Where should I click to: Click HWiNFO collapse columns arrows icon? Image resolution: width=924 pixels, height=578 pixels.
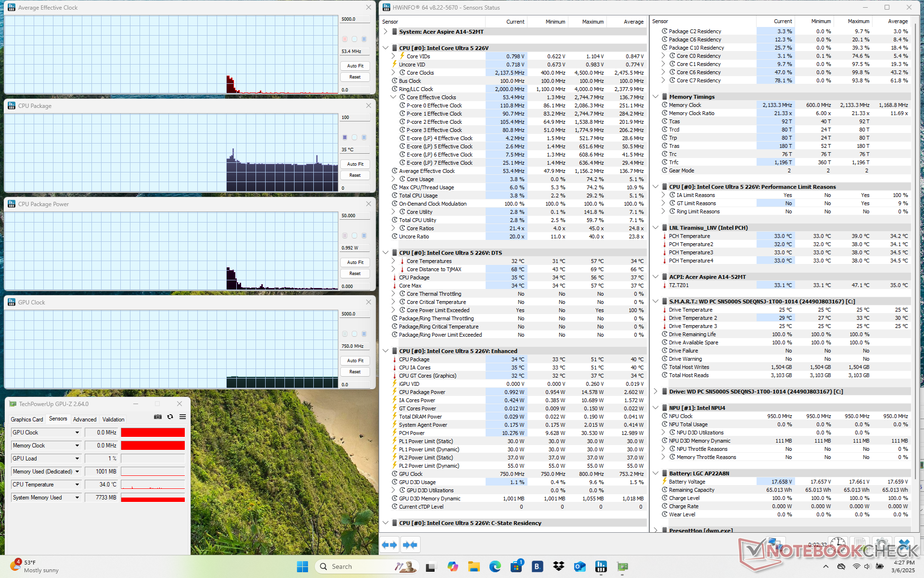(x=410, y=545)
